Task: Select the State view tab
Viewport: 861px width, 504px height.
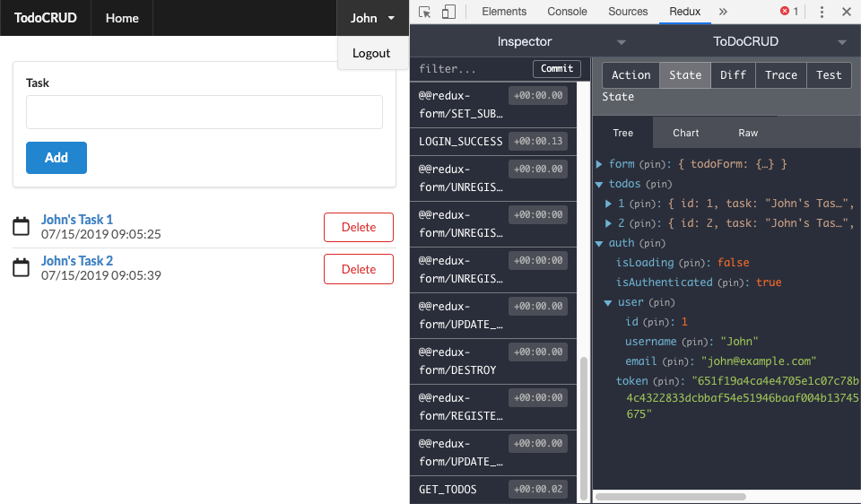Action: click(x=685, y=75)
